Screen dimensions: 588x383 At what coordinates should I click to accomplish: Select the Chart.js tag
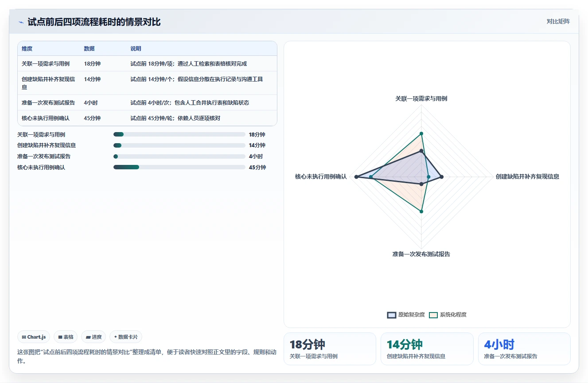point(34,337)
